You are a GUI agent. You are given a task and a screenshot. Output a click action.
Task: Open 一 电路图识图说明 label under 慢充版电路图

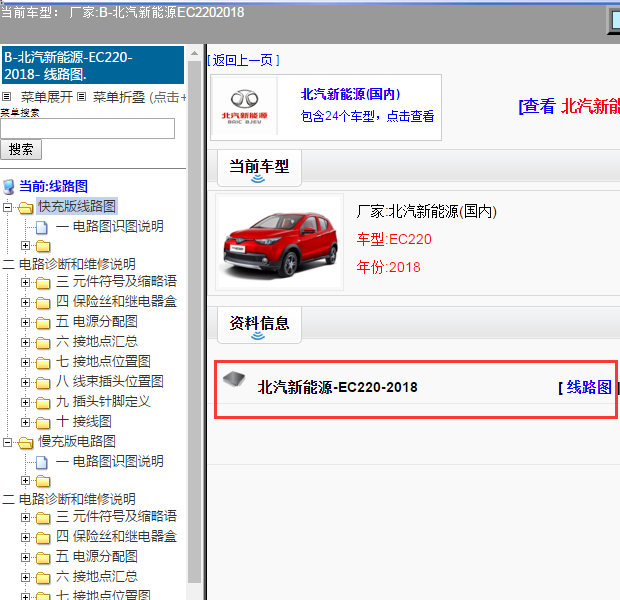pos(110,461)
